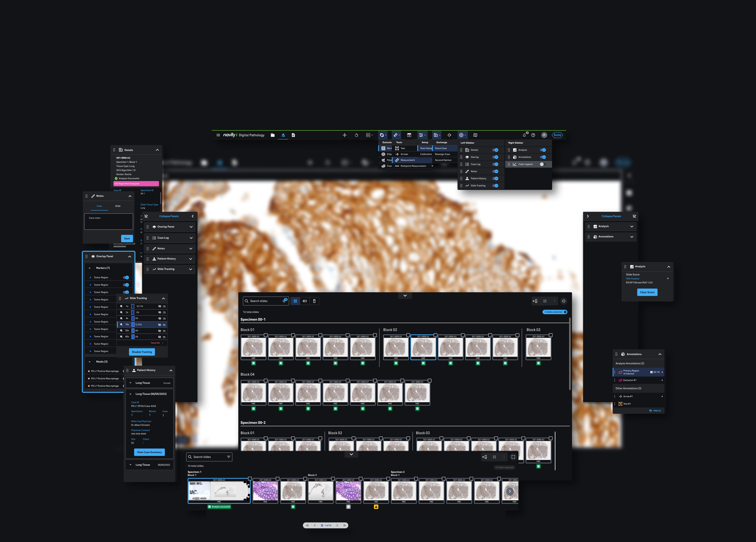Screen dimensions: 756x542
Task: Open the help question mark icon
Action: (533, 135)
